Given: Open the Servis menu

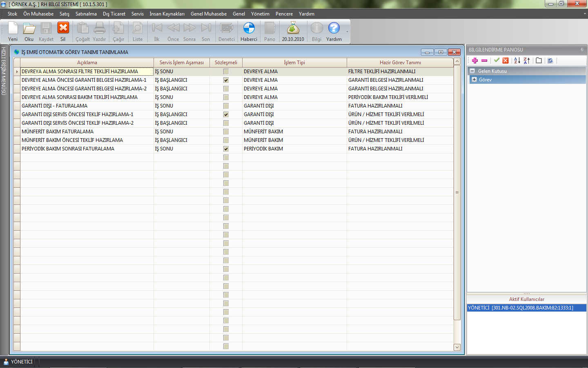Looking at the screenshot, I should click(137, 14).
